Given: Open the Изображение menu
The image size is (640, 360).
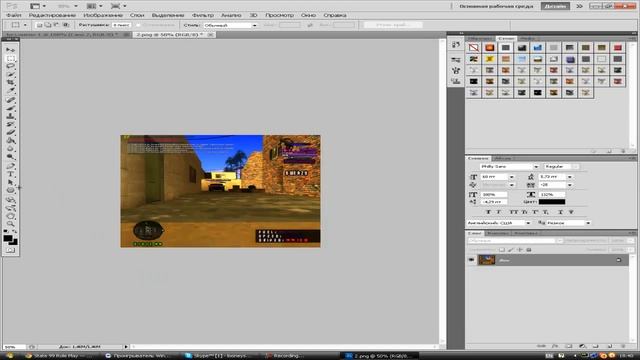Looking at the screenshot, I should coord(103,15).
